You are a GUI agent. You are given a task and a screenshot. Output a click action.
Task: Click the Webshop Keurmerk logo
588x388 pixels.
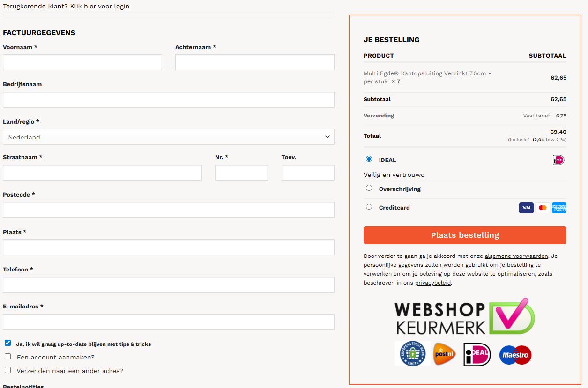tap(464, 316)
